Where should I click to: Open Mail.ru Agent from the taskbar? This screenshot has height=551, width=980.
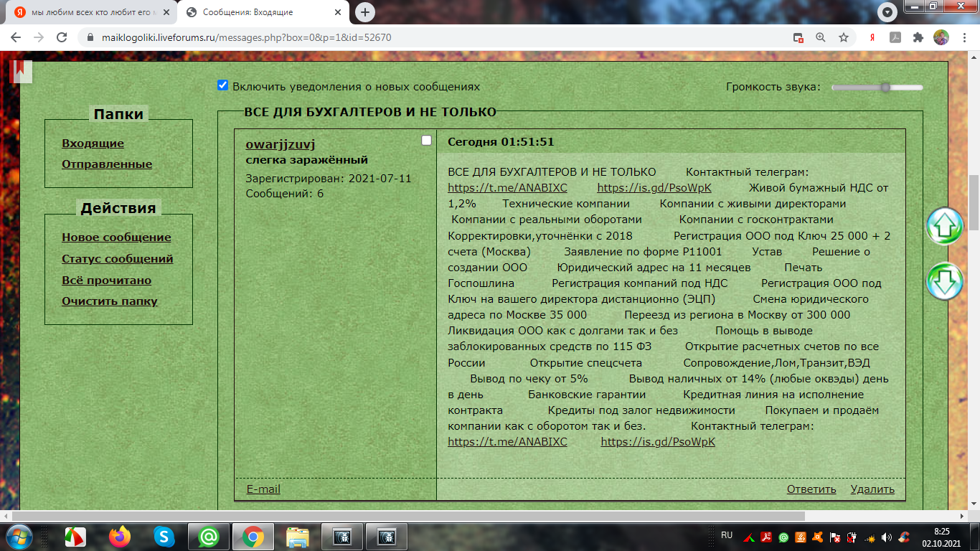209,536
